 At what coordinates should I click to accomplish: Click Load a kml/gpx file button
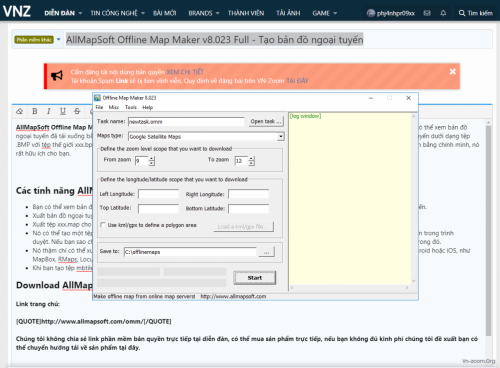pos(243,227)
